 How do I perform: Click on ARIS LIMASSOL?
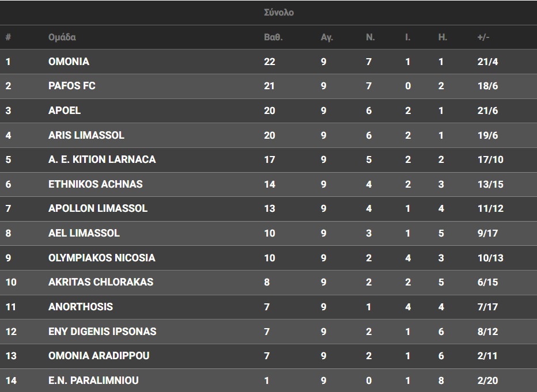coord(86,135)
